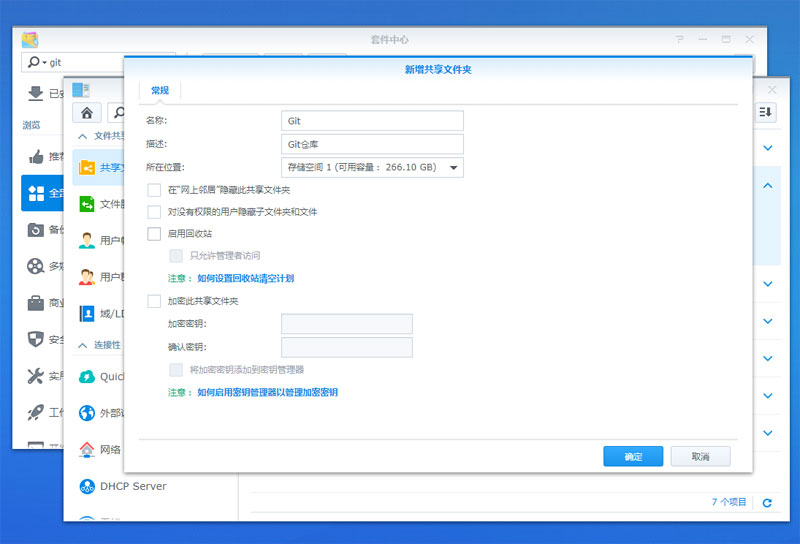Select the wrench utilities category icon
The height and width of the screenshot is (544, 800).
(37, 376)
